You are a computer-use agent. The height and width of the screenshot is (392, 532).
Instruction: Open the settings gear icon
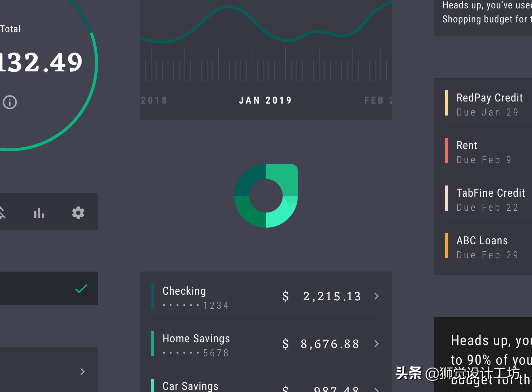[78, 212]
